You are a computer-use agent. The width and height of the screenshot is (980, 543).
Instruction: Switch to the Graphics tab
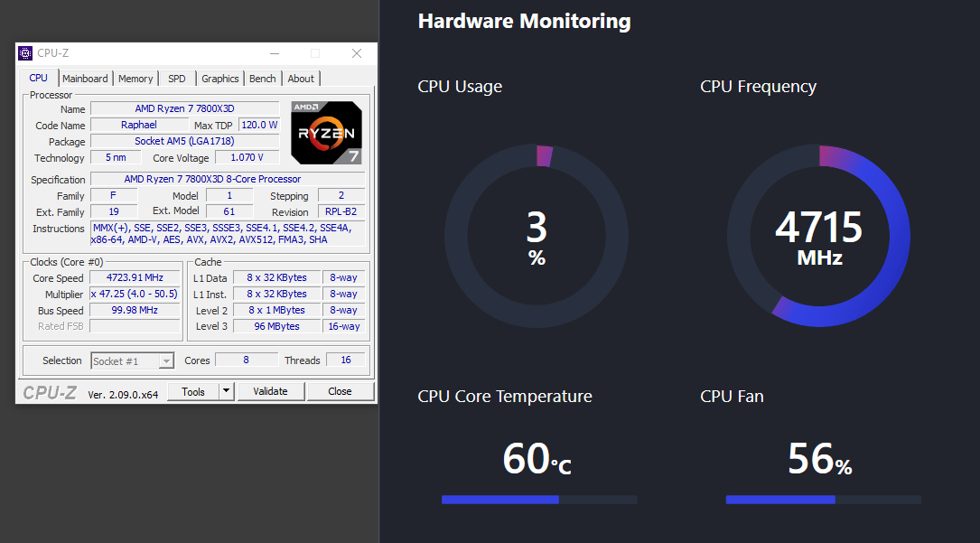click(219, 79)
